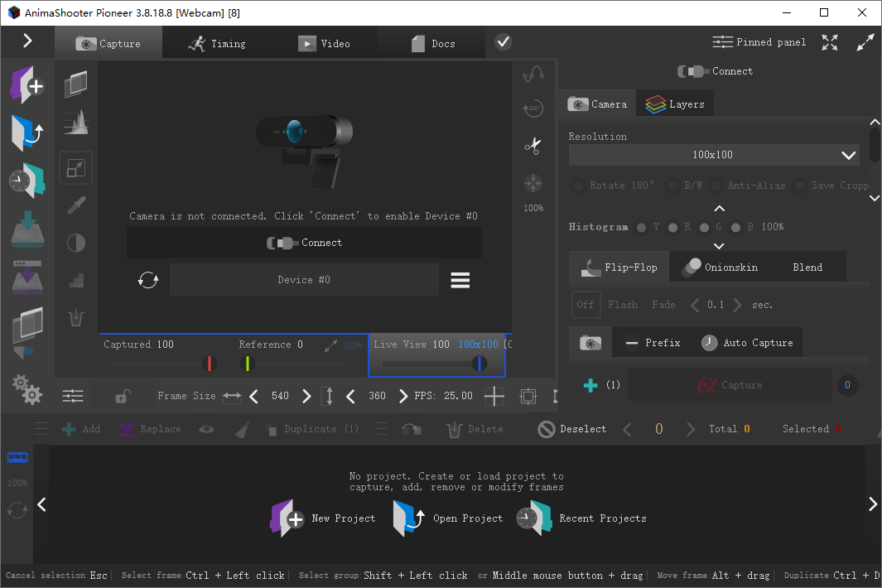Click the confirm checkmark icon
Viewport: 882px width, 588px height.
503,42
